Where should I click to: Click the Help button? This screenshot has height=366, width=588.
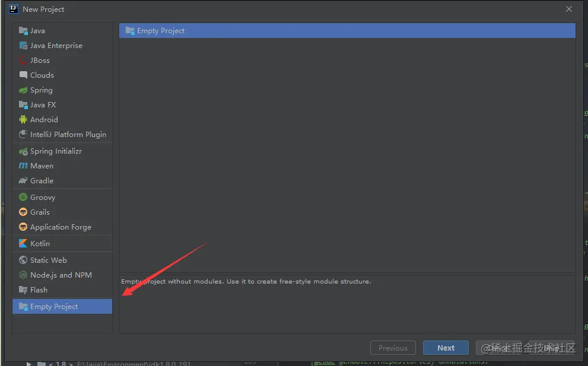point(551,348)
